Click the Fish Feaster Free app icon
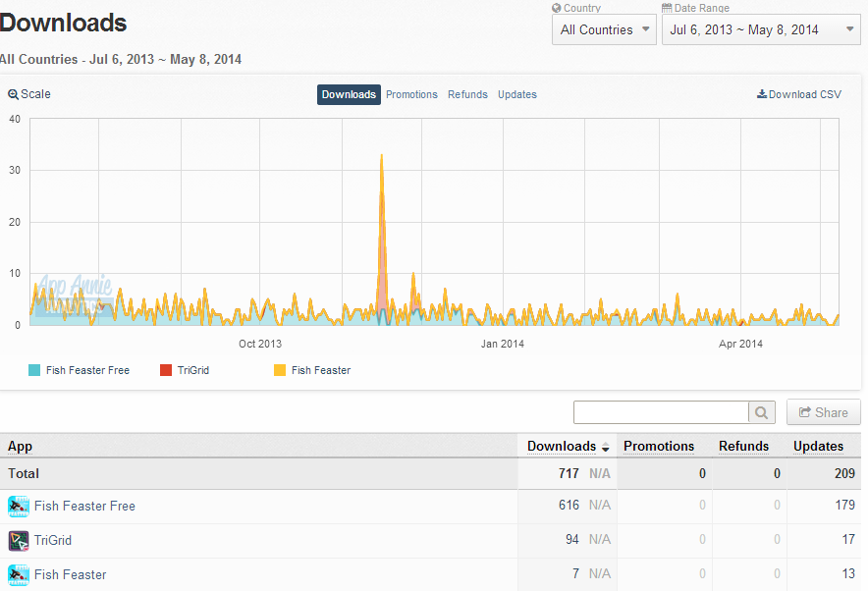Viewport: 868px width, 591px height. click(19, 507)
